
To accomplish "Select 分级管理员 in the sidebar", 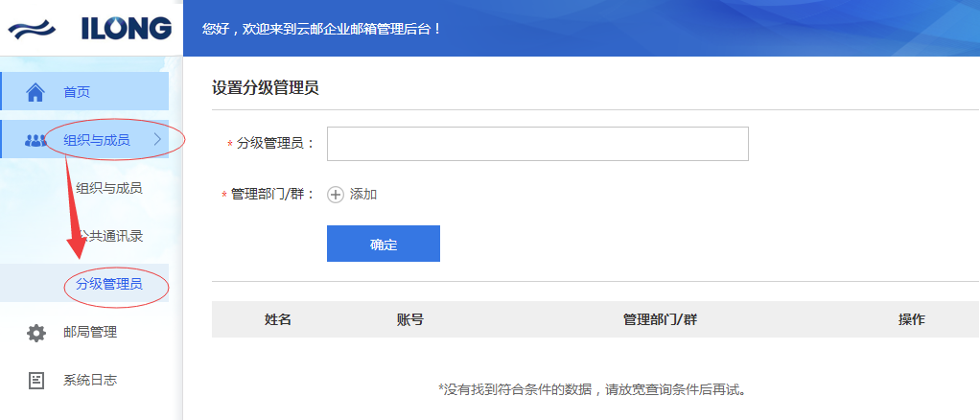I will tap(108, 285).
